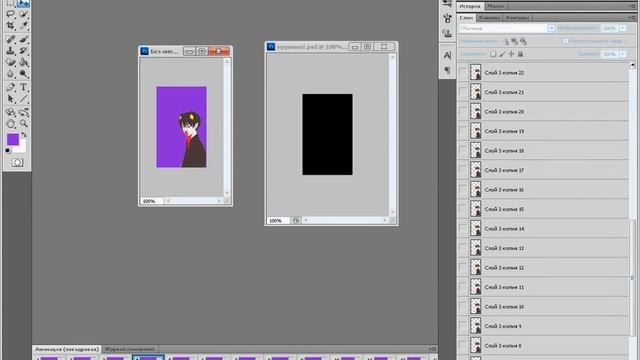Select the Eyedropper tool

[x=23, y=26]
